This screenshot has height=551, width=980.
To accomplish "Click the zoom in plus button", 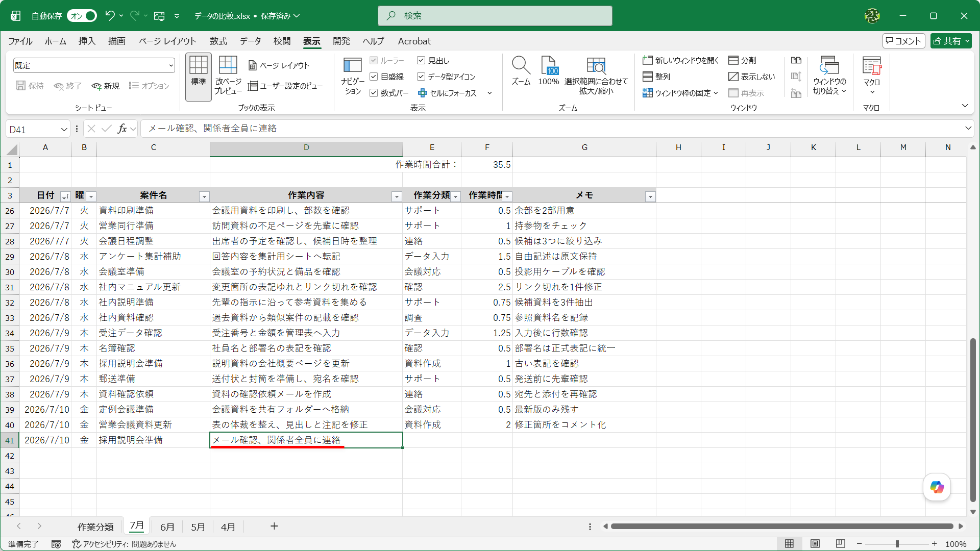I will [x=934, y=544].
